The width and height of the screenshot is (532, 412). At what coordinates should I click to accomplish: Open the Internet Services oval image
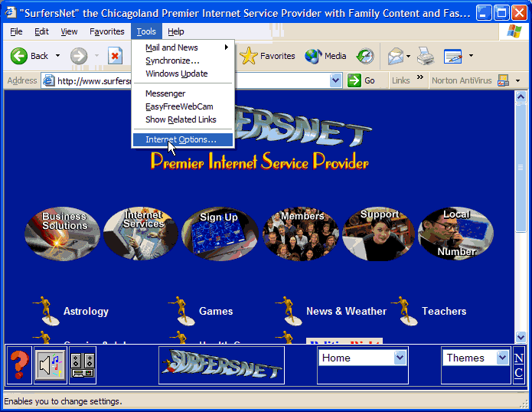coord(141,234)
